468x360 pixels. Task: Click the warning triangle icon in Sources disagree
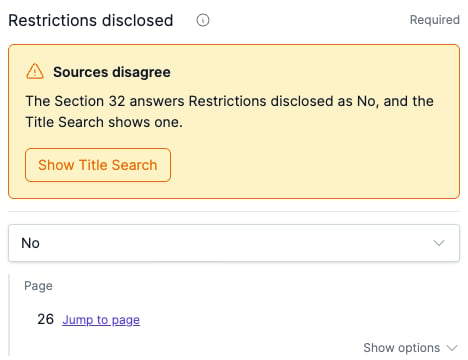click(x=35, y=71)
